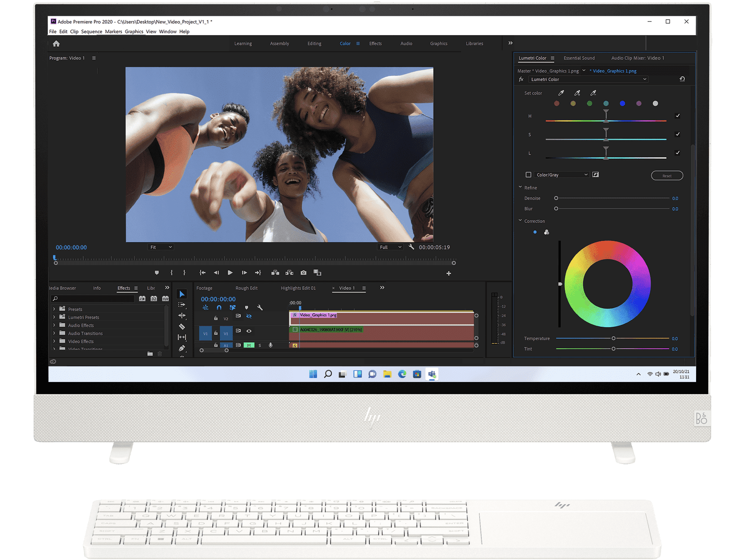Screen dimensions: 746x560
Task: Show more workspaces overflow chevron
Action: click(510, 43)
